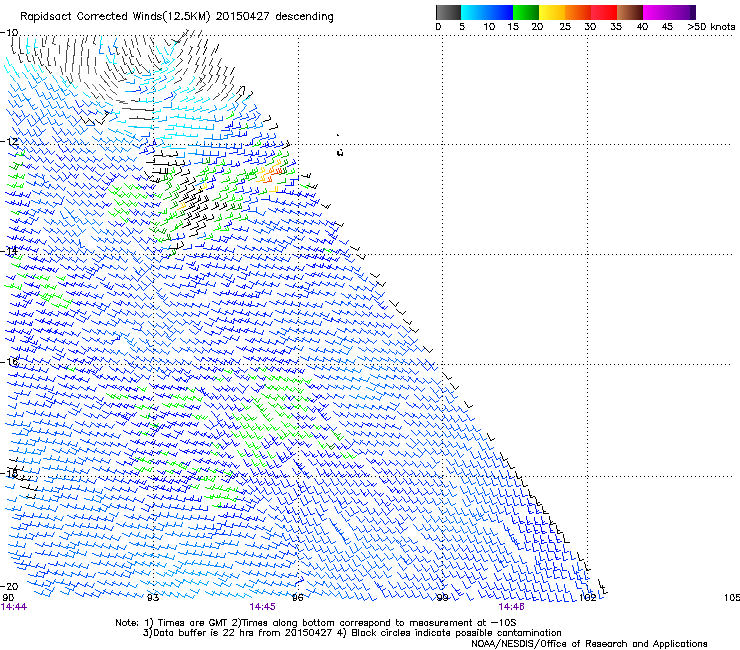The height and width of the screenshot is (650, 740).
Task: Click the 'Times are GMT' note line
Action: pos(316,623)
